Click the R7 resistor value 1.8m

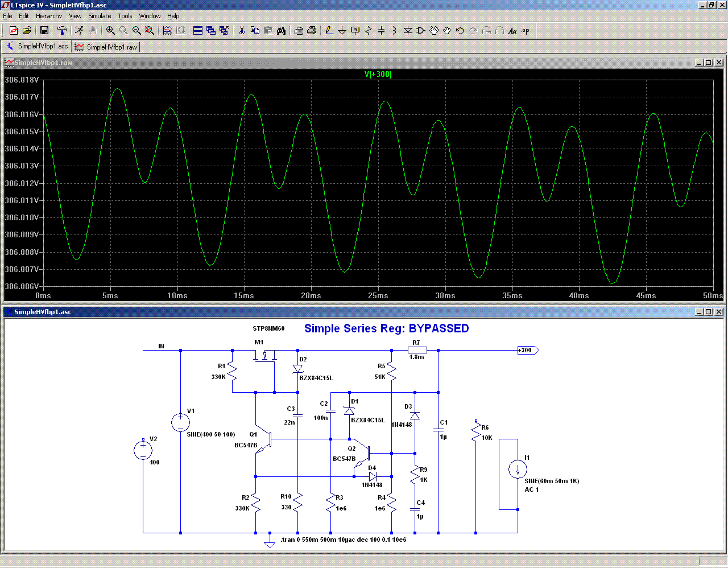[x=416, y=357]
